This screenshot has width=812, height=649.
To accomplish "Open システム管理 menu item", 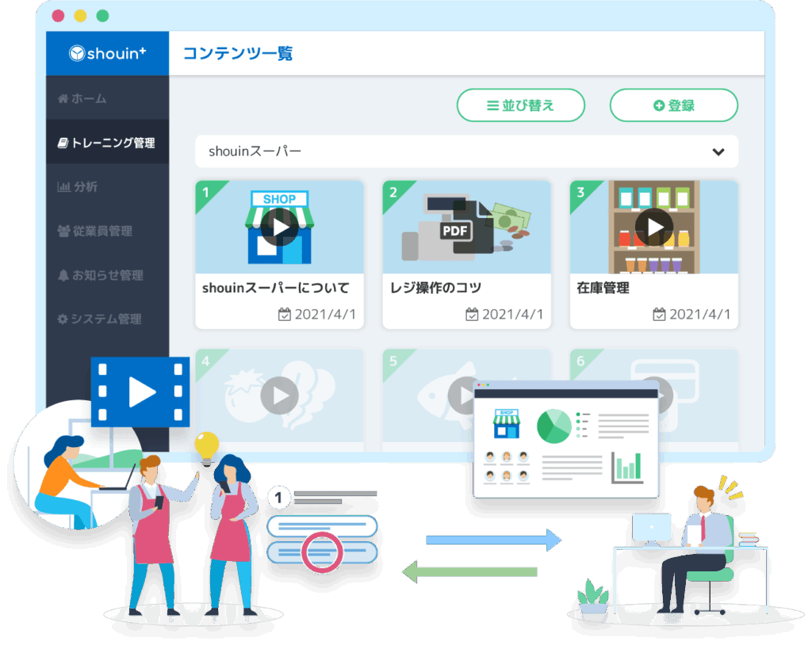I will (x=105, y=319).
